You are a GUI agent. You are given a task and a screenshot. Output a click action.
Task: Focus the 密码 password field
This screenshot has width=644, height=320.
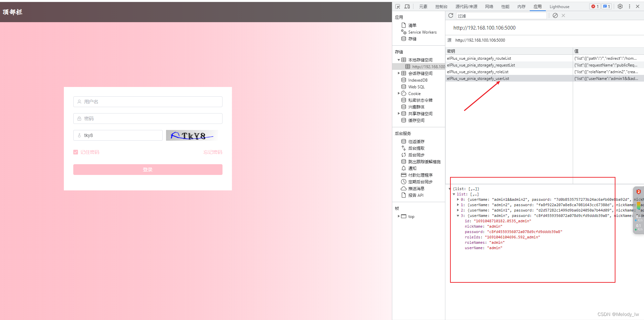pos(148,119)
